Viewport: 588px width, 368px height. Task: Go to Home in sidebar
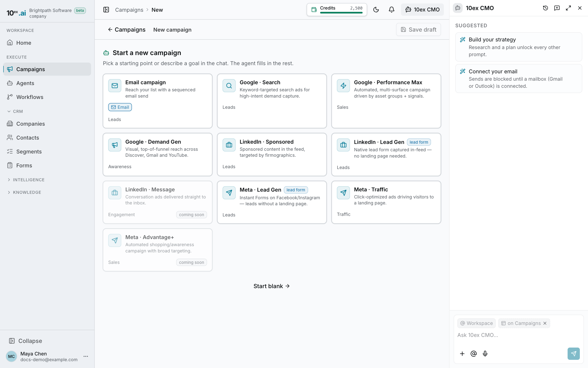tap(47, 43)
